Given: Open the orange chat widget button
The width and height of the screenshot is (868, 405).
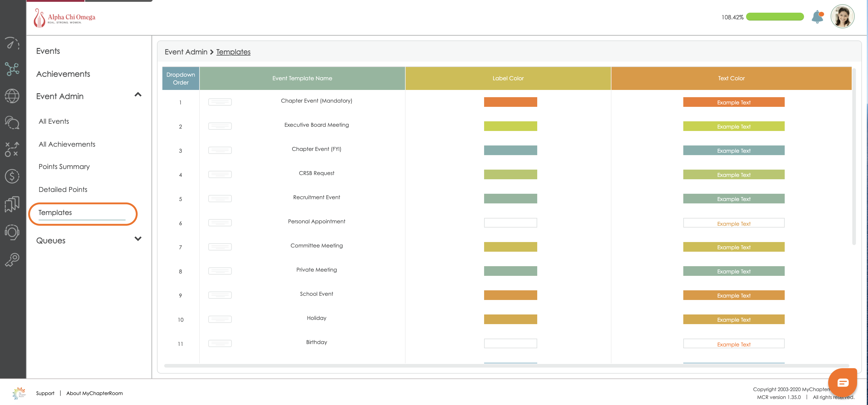Looking at the screenshot, I should click(842, 382).
